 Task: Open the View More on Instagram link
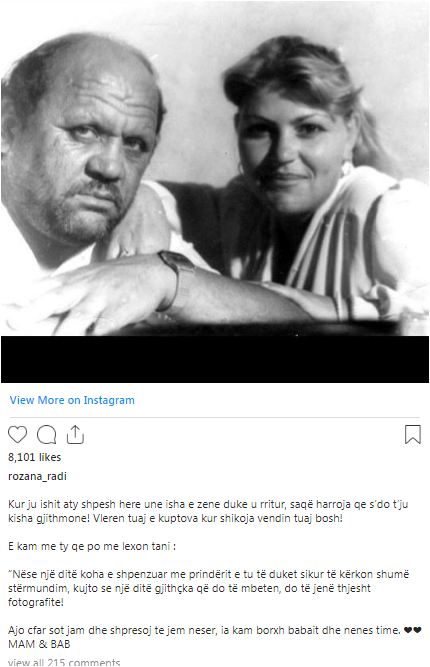pos(72,400)
